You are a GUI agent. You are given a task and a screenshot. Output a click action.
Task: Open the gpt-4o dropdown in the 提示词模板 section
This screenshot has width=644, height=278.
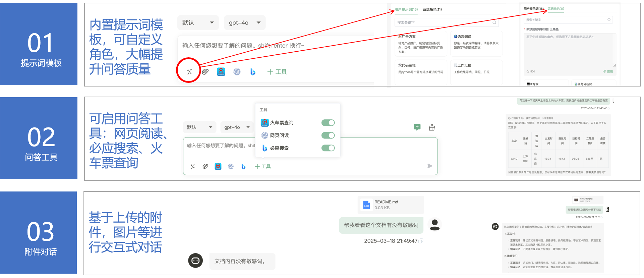point(245,23)
